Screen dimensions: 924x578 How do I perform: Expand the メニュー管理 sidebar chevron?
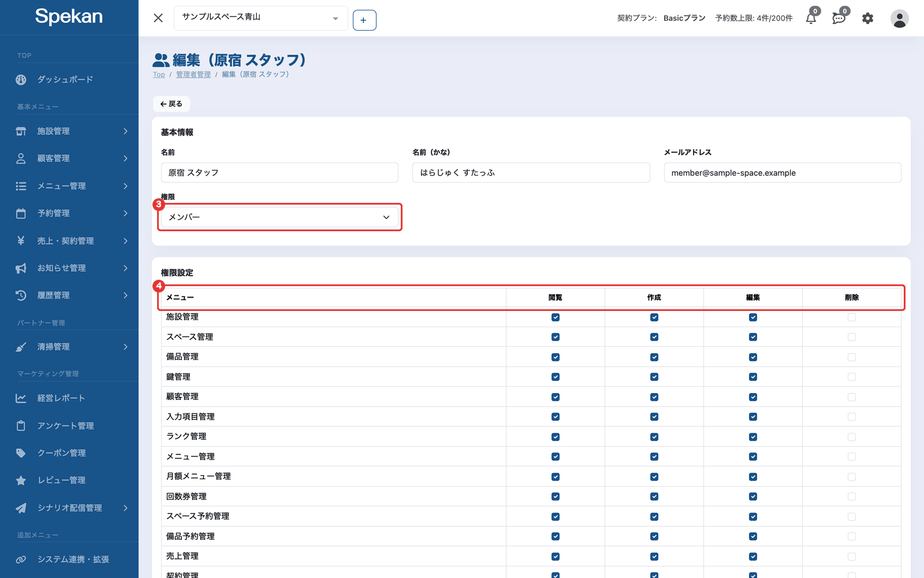pos(125,186)
